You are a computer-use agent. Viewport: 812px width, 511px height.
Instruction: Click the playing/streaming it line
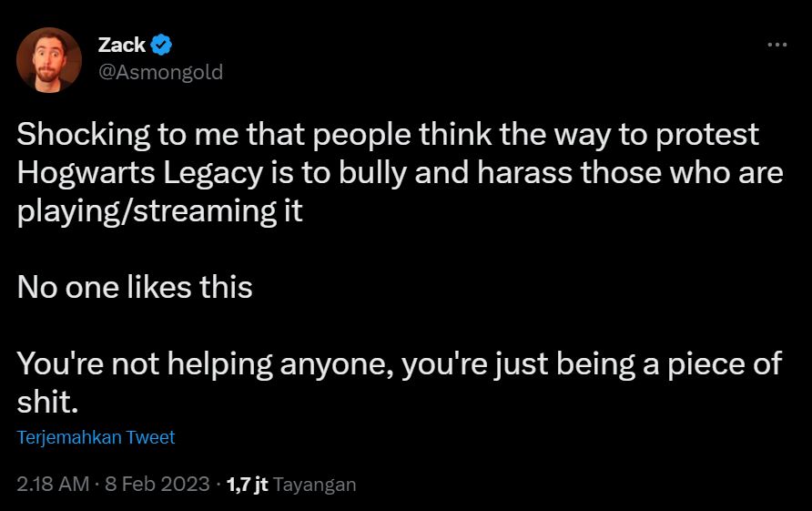pyautogui.click(x=159, y=211)
